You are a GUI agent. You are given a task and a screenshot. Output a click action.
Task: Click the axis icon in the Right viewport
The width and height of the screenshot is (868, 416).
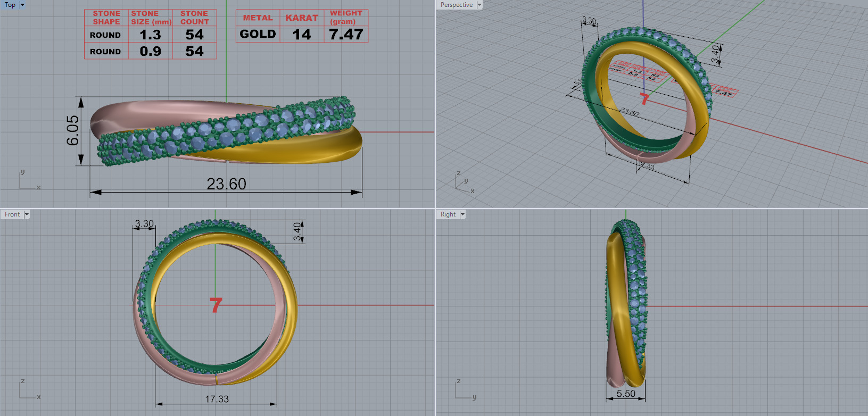click(466, 389)
